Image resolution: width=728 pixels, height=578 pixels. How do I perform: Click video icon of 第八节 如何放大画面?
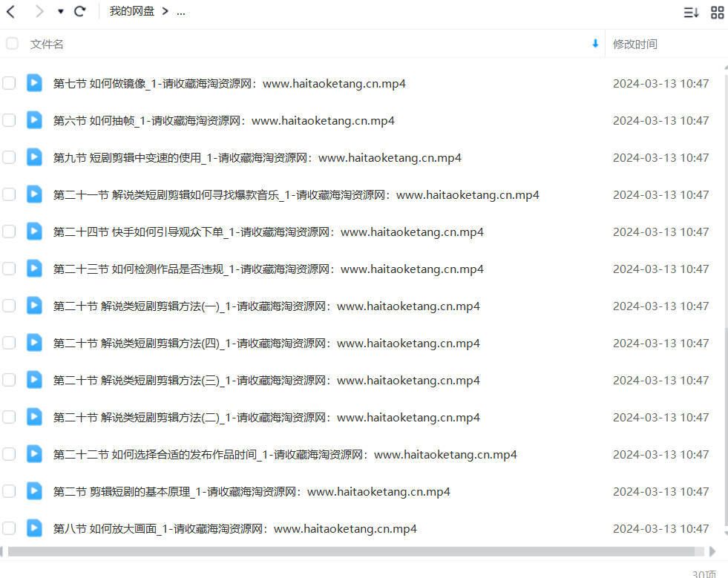[34, 528]
